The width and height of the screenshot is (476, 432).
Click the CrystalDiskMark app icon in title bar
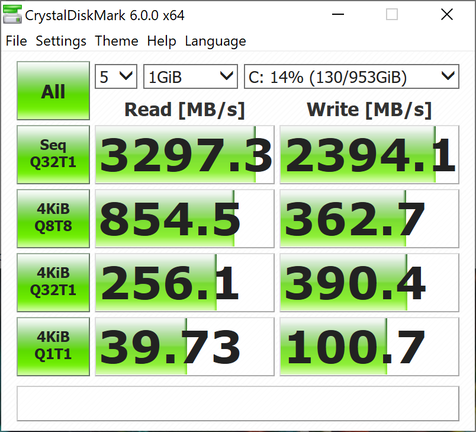pos(12,15)
